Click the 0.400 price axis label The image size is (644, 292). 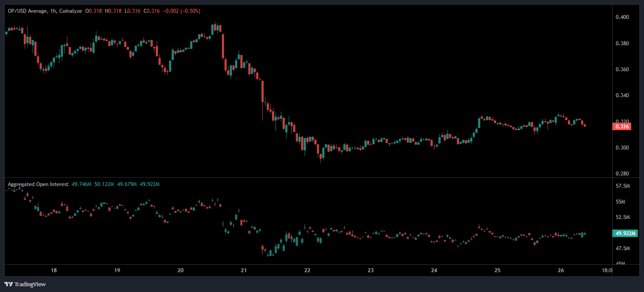click(x=623, y=17)
